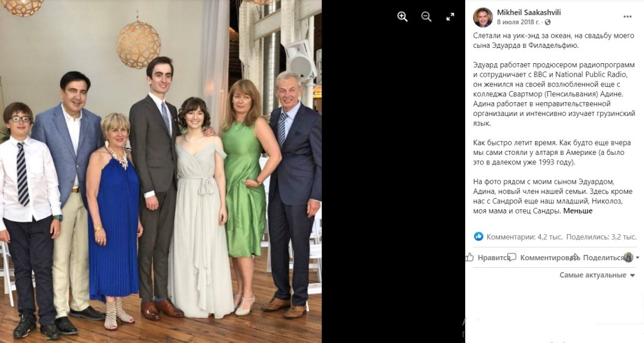Click the commenting profile avatar
Viewport: 644px width, 343px height.
(x=629, y=257)
